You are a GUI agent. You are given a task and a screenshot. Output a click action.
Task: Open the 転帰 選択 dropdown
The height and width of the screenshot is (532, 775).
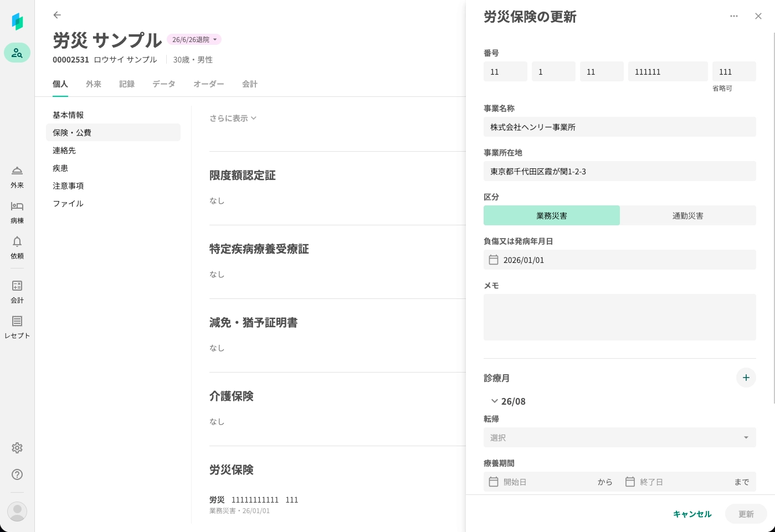(620, 437)
